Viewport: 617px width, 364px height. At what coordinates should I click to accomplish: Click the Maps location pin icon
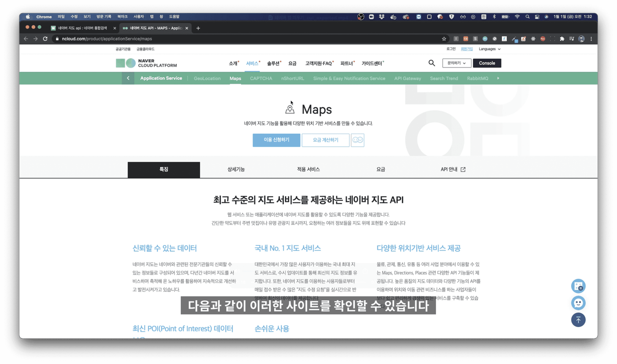point(290,109)
